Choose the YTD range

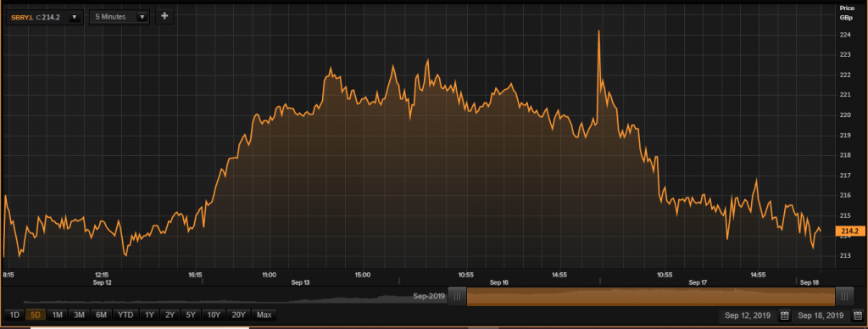[x=125, y=315]
